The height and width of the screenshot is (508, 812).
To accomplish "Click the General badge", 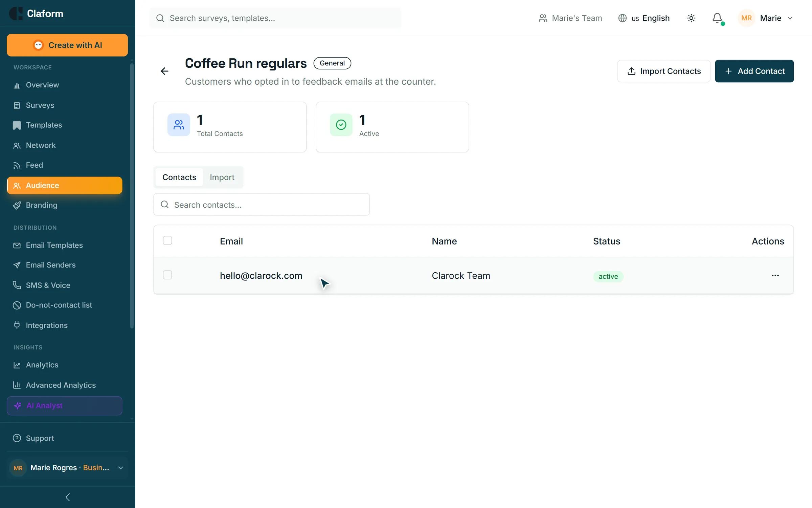I will 332,63.
